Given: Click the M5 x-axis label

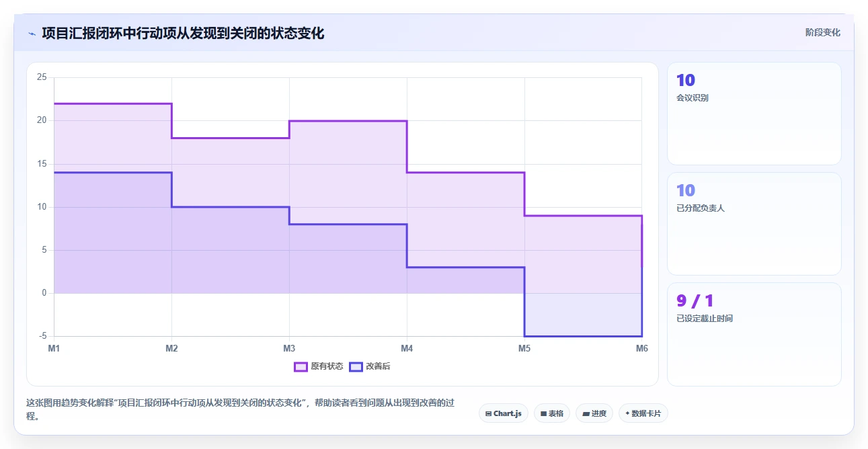Looking at the screenshot, I should pyautogui.click(x=524, y=348).
